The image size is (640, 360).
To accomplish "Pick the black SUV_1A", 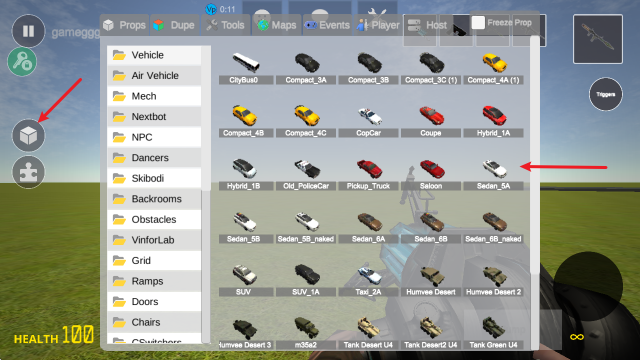I will click(306, 280).
